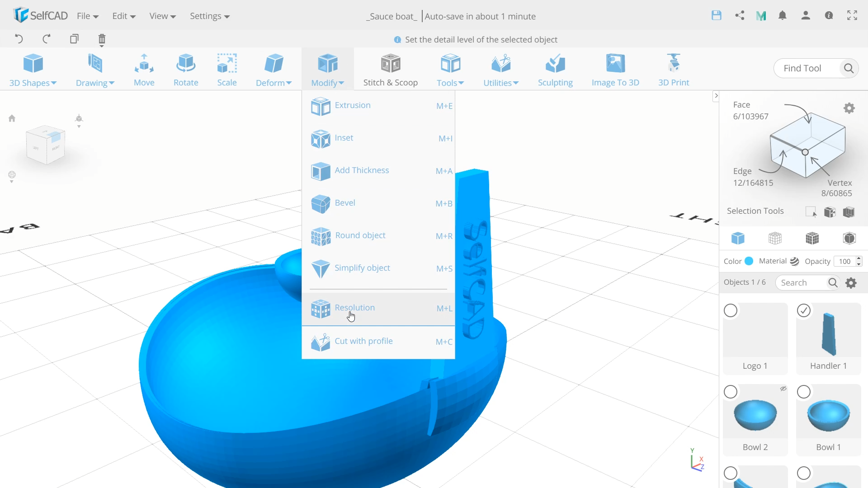Select solid plus wireframe view cube
Screen dimensions: 868x488
[812, 238]
